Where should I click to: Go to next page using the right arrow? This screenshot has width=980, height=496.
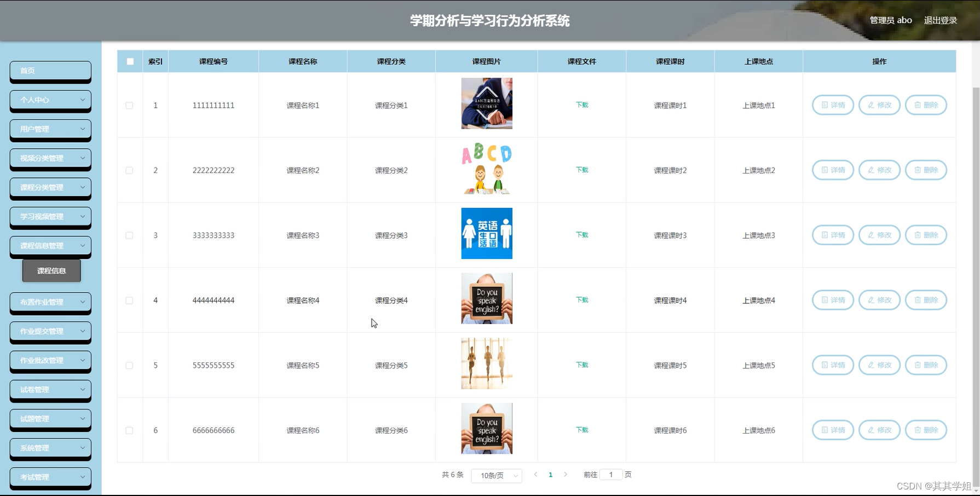[x=566, y=474]
